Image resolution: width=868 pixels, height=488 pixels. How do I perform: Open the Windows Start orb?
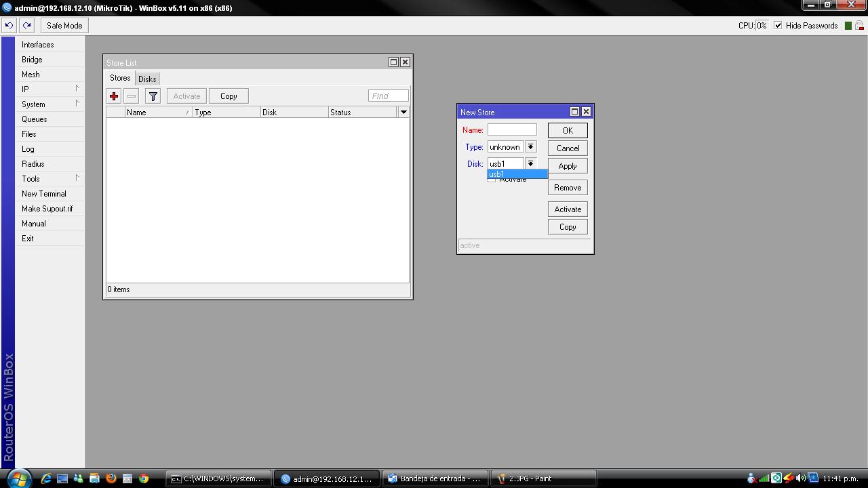(x=18, y=479)
